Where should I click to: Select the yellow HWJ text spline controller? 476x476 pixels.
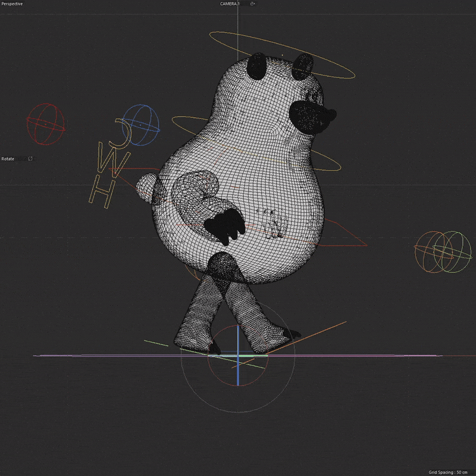coord(111,164)
